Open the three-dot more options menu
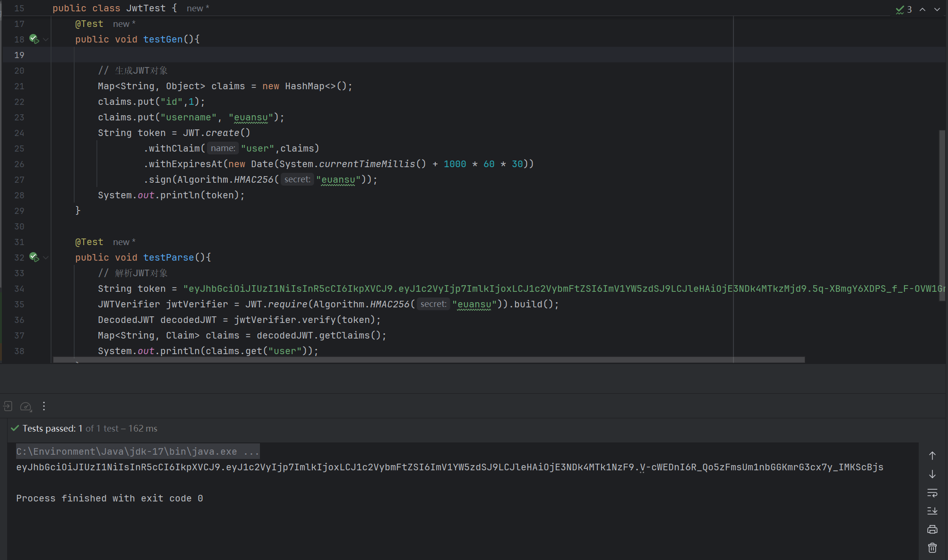The height and width of the screenshot is (560, 948). (44, 406)
